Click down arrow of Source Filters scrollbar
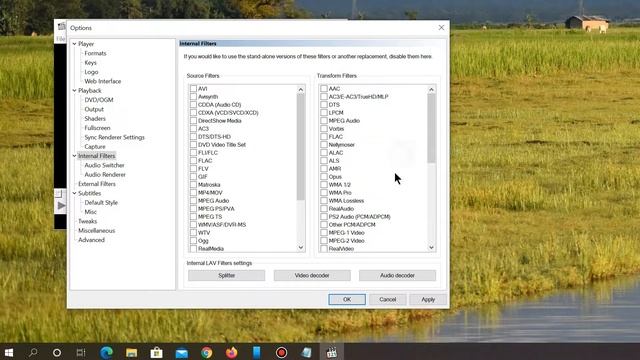 click(x=301, y=247)
